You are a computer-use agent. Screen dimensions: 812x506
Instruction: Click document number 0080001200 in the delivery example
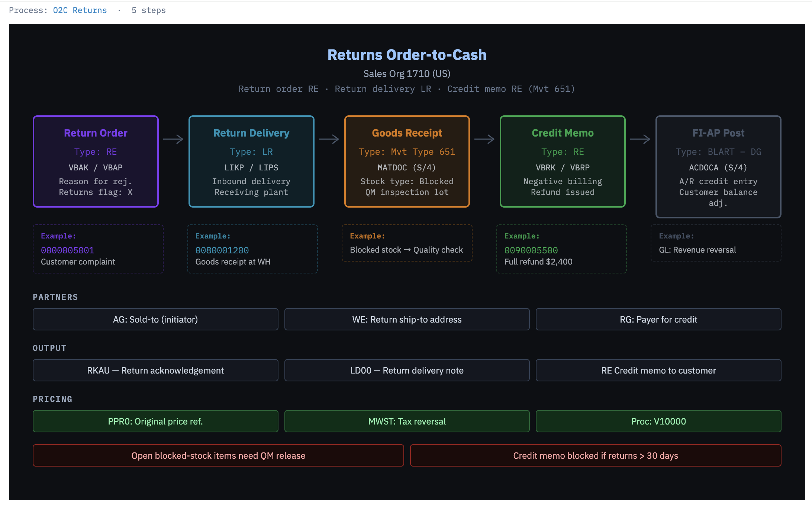tap(222, 250)
